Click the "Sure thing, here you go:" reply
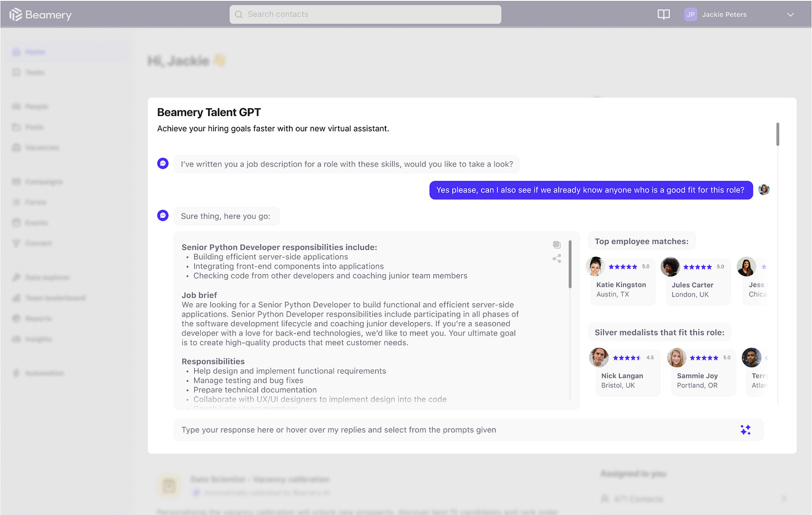 pos(226,216)
